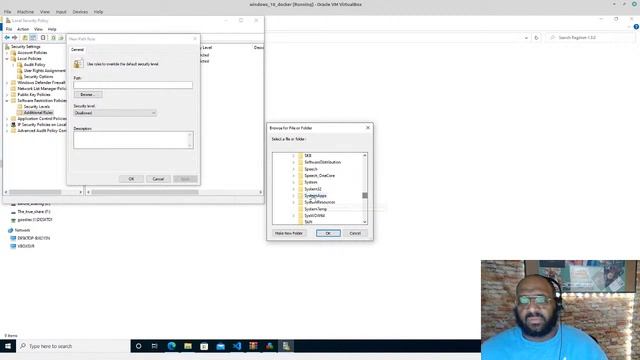
Task: Click Browse button in New Path Rule
Action: (x=88, y=94)
